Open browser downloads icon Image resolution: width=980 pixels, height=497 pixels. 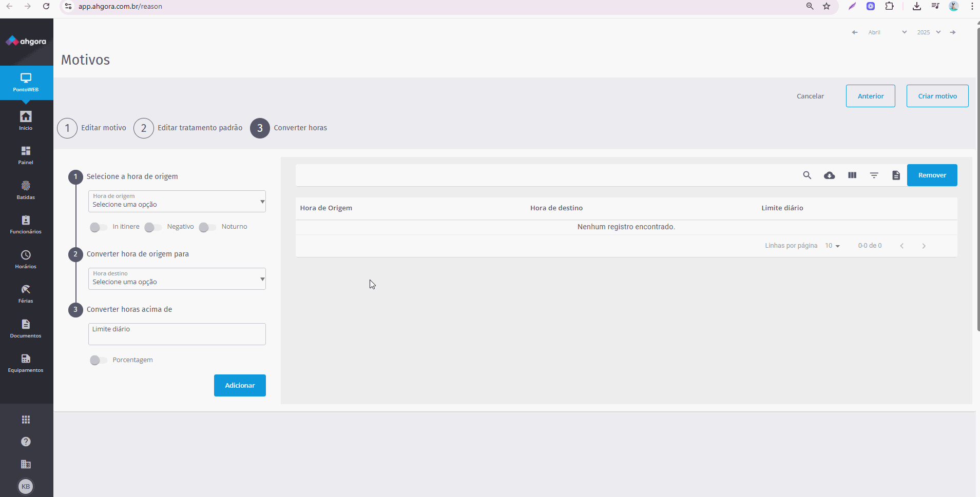[916, 6]
